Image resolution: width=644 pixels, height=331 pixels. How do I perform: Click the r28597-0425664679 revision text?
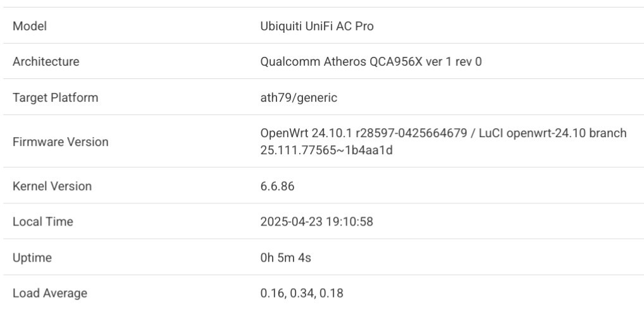tap(411, 133)
